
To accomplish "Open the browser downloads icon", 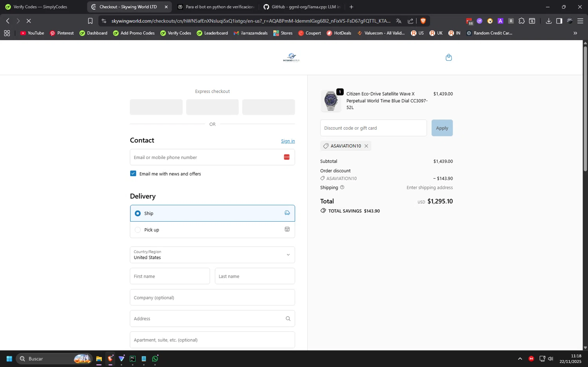I will click(549, 21).
